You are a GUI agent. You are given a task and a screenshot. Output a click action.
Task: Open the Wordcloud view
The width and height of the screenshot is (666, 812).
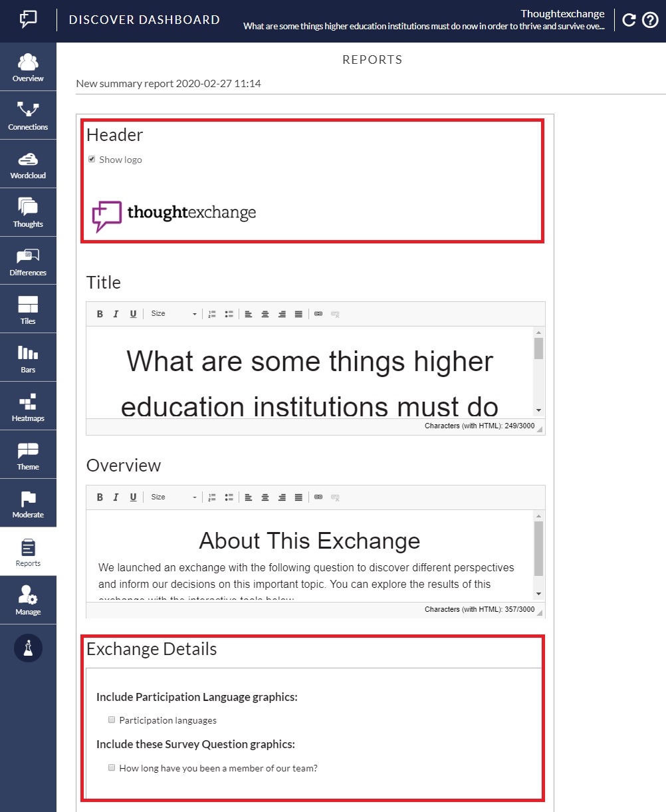point(28,164)
